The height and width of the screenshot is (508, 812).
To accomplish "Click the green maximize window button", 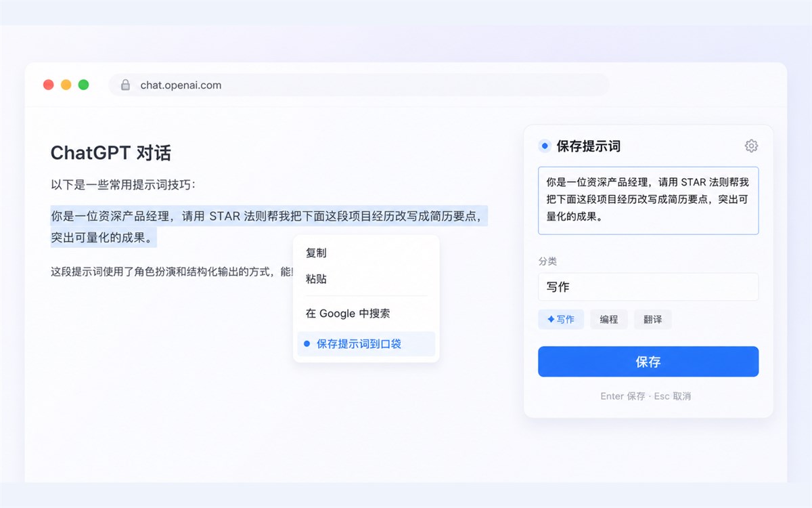I will (x=83, y=85).
